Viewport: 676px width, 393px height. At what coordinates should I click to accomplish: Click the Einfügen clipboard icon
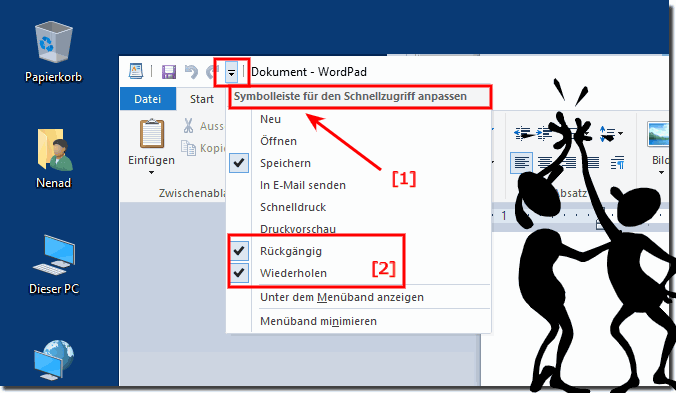click(x=152, y=134)
